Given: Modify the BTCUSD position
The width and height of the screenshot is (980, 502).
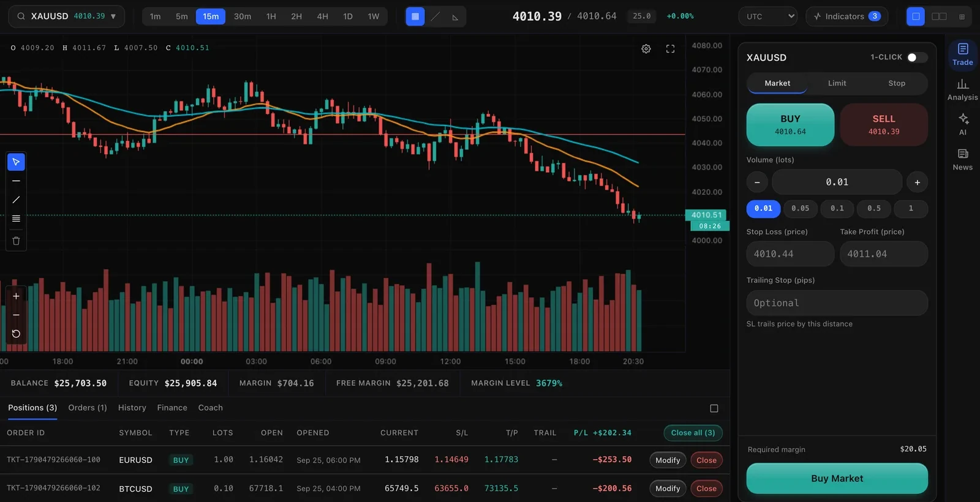Looking at the screenshot, I should coord(668,489).
